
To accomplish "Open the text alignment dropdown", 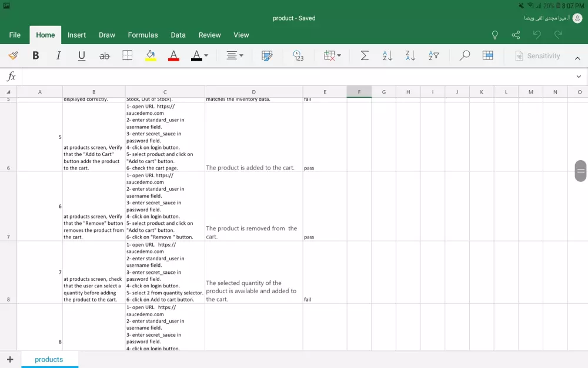I will click(x=235, y=56).
